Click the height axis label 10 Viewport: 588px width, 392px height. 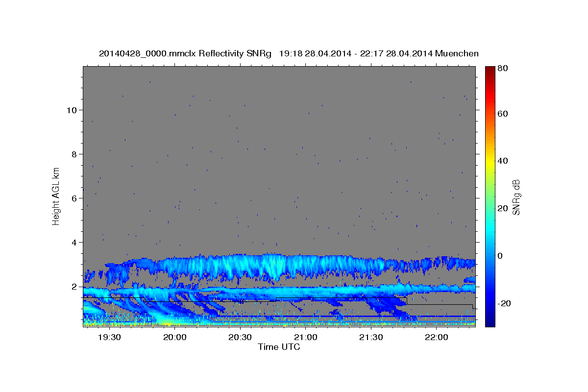coord(72,110)
